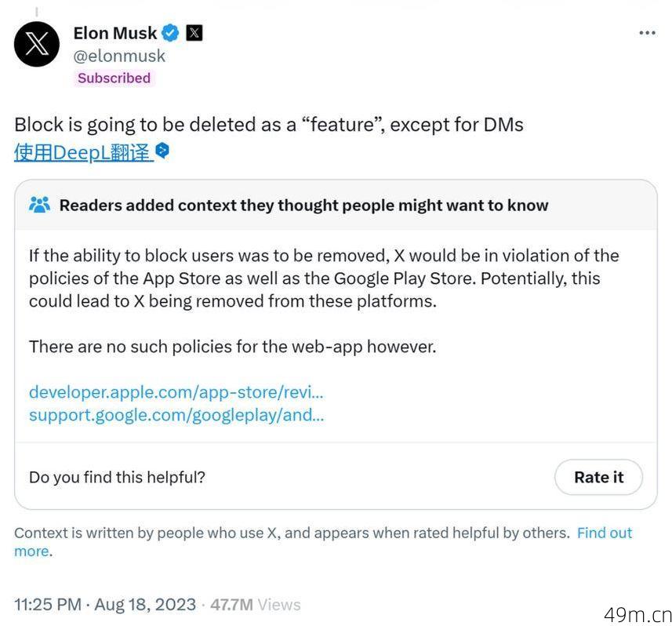This screenshot has height=626, width=672.
Task: Click the community note body text
Action: pos(324,301)
